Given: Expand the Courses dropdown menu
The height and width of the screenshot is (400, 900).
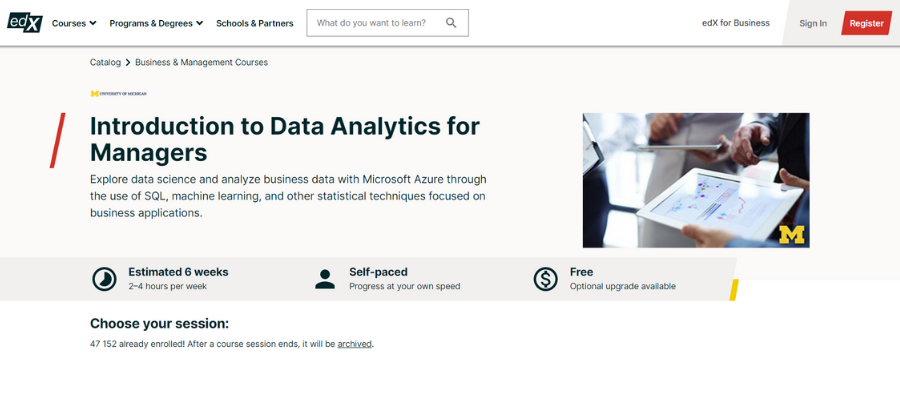Looking at the screenshot, I should tap(74, 24).
